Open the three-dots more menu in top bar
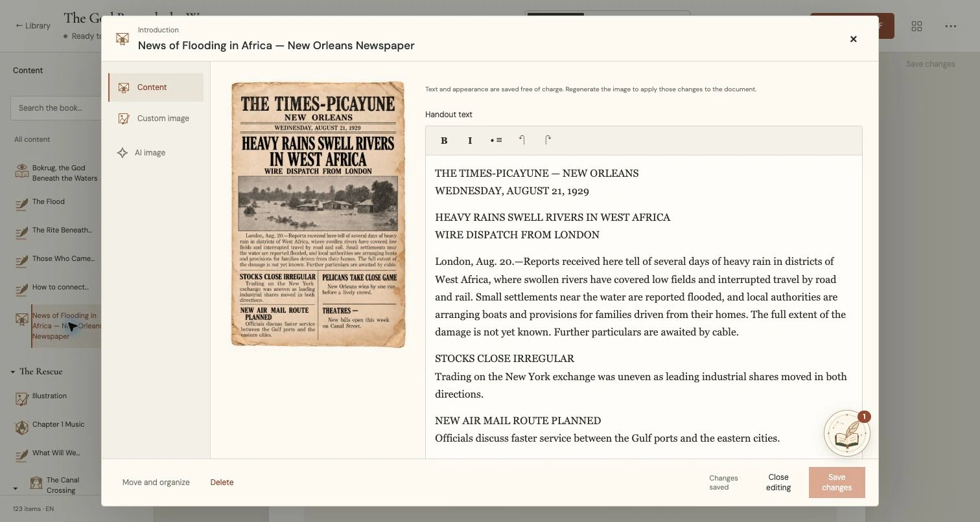Screen dimensions: 980x522 pyautogui.click(x=951, y=26)
